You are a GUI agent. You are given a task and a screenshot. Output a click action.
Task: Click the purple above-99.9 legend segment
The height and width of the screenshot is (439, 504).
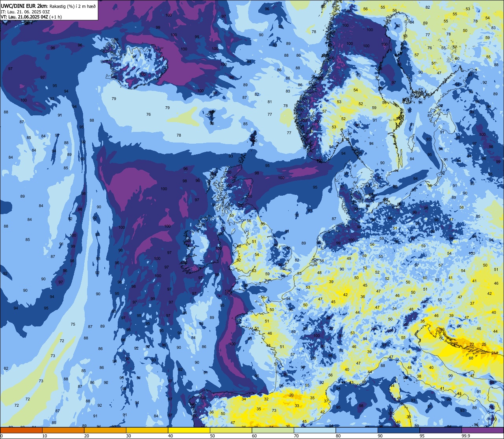(482, 430)
